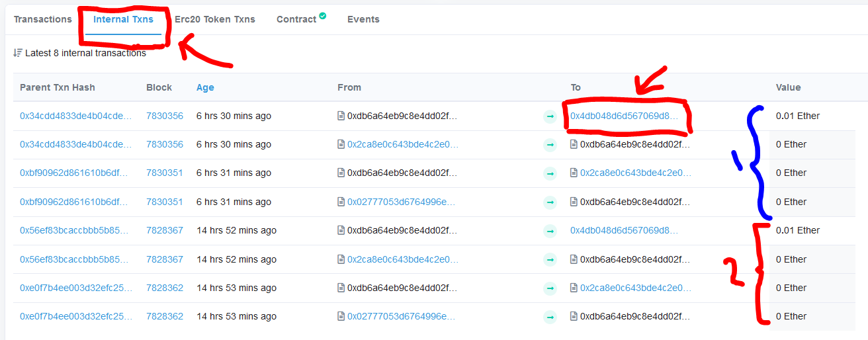Click the green arrow in 0x56ef row with 0 Ether
The image size is (868, 340).
click(550, 260)
